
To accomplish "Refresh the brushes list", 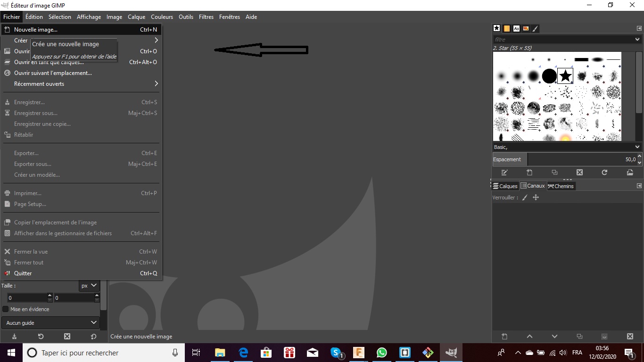I will [x=604, y=173].
